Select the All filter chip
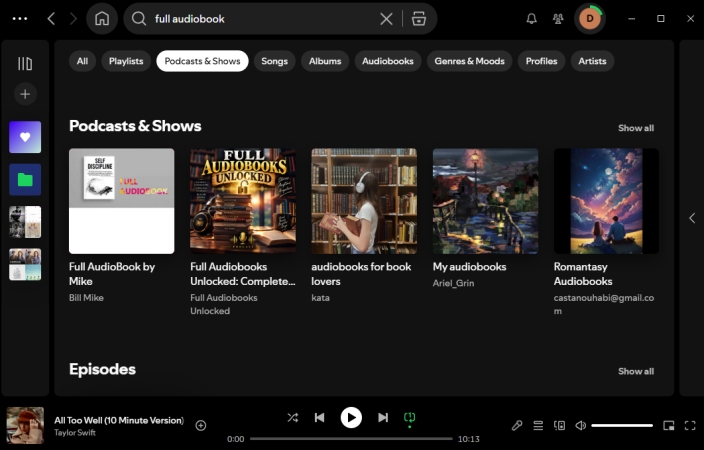 pos(82,61)
